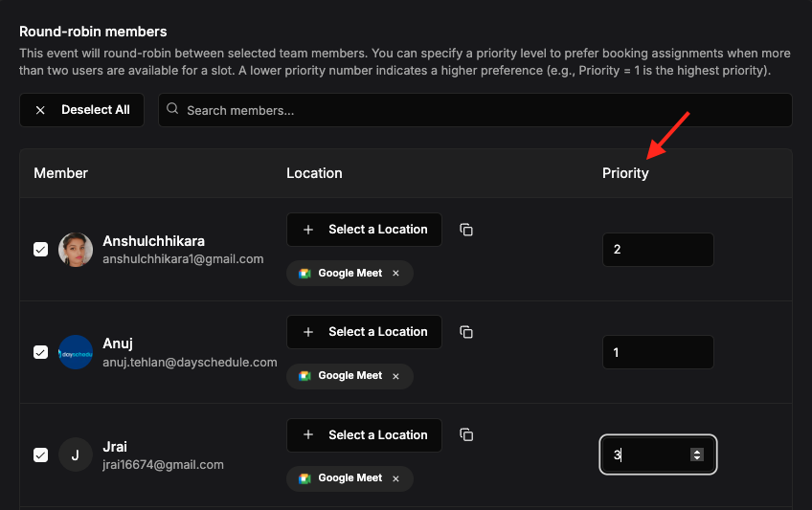Click Anuj's dayschedule avatar
This screenshot has width=812, height=510.
76,352
